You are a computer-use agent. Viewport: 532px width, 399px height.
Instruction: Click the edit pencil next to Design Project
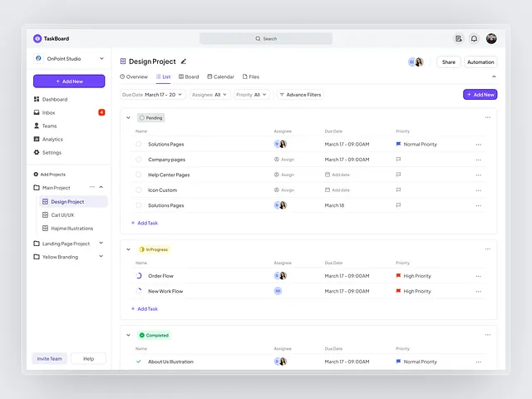184,62
